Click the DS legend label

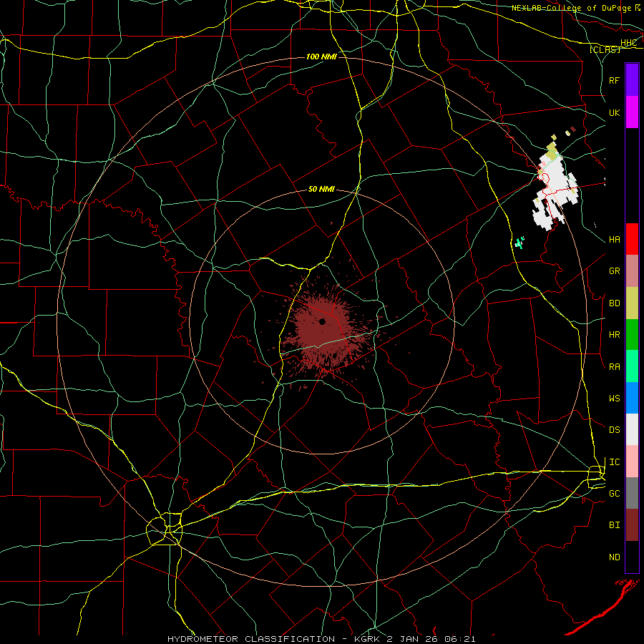click(x=615, y=430)
